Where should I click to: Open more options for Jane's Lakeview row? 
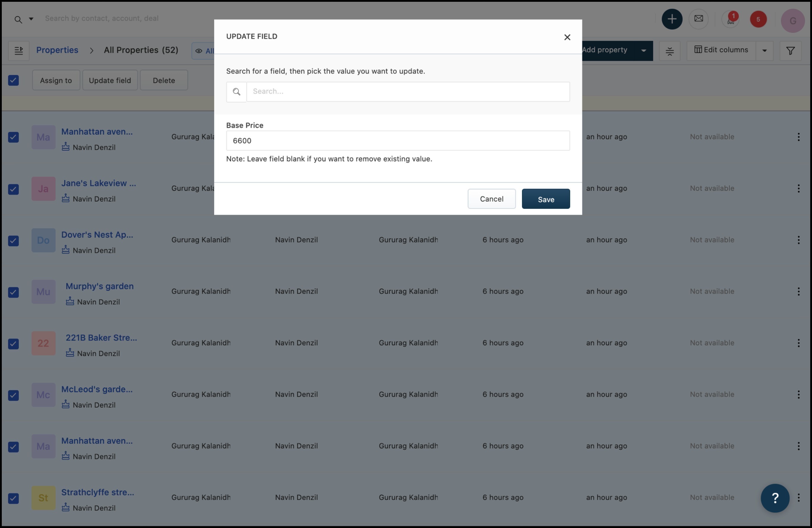coord(798,188)
